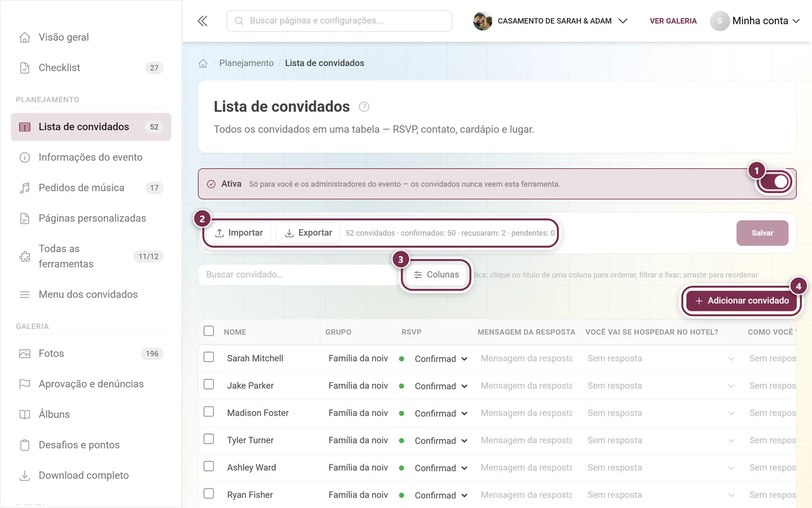The height and width of the screenshot is (508, 812).
Task: Expand the Minha conta menu
Action: [x=756, y=21]
